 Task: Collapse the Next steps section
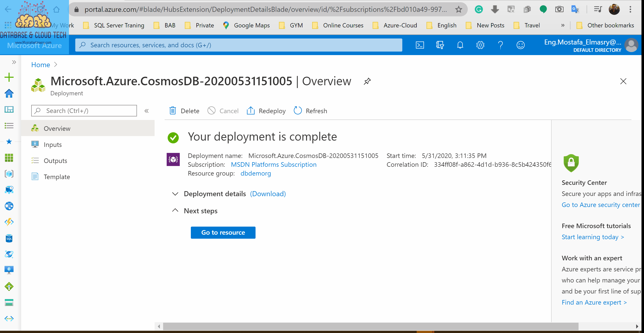(x=175, y=211)
